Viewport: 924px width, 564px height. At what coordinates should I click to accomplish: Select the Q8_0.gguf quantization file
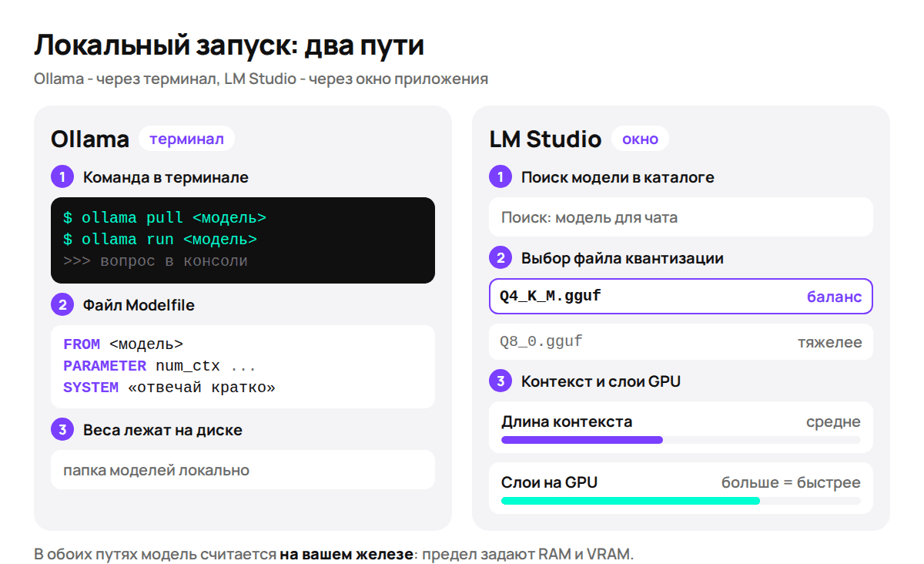point(681,342)
